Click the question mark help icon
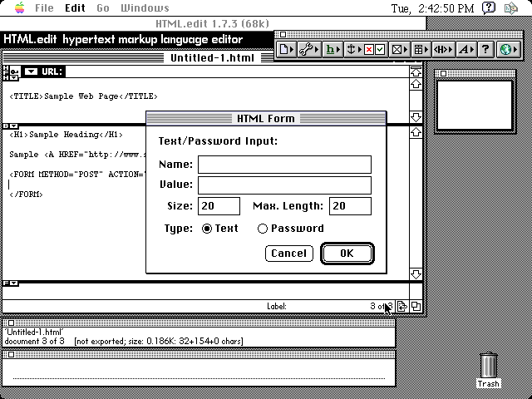The height and width of the screenshot is (399, 532). tap(486, 50)
